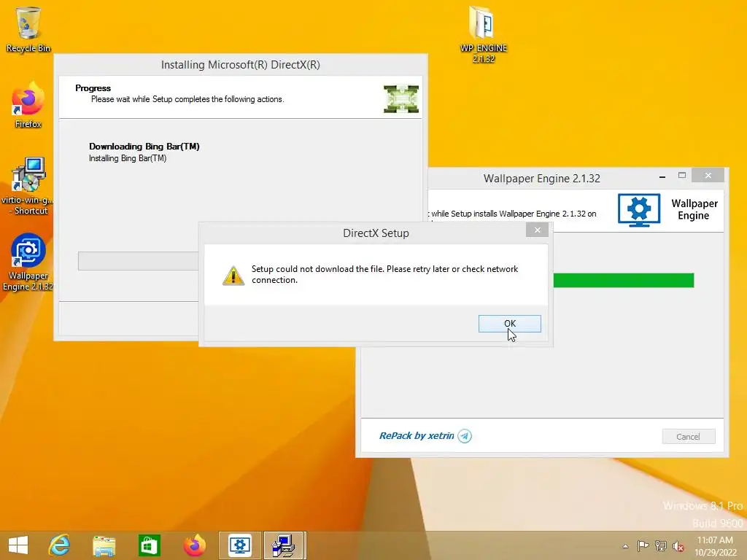747x560 pixels.
Task: Select the Recycle Bin desktop icon
Action: (x=28, y=29)
